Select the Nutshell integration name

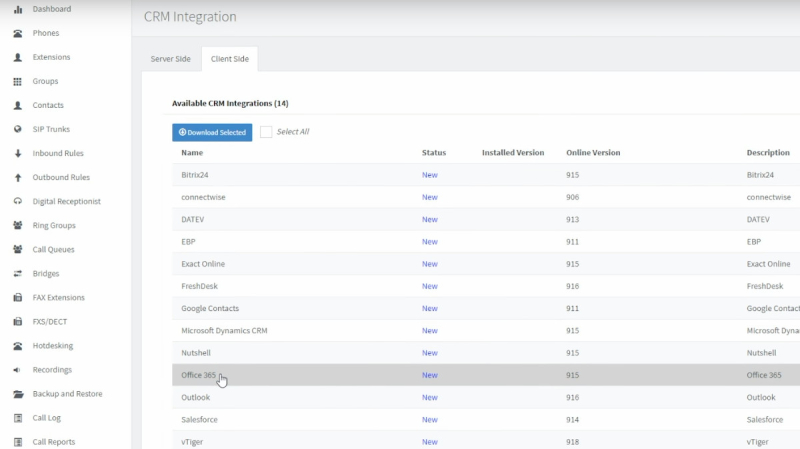pos(195,353)
